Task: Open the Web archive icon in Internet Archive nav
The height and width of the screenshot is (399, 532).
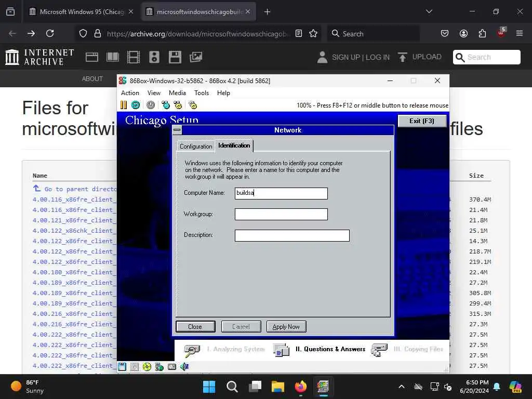Action: click(x=91, y=57)
